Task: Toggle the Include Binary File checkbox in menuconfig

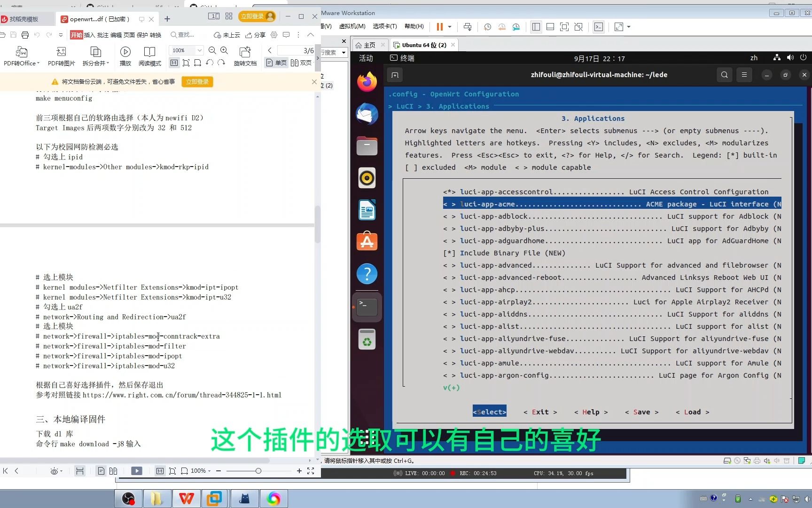Action: tap(449, 253)
